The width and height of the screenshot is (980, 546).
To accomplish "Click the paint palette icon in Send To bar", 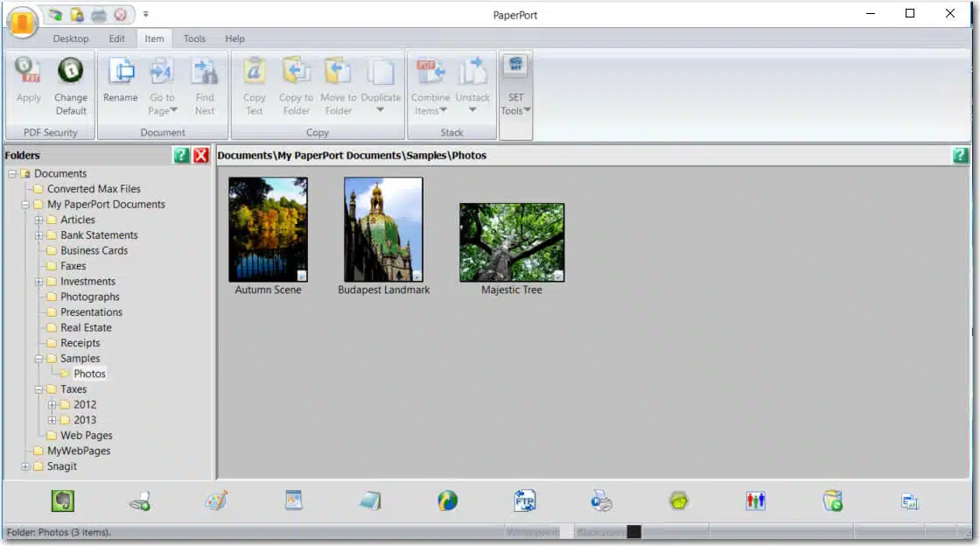I will point(216,501).
